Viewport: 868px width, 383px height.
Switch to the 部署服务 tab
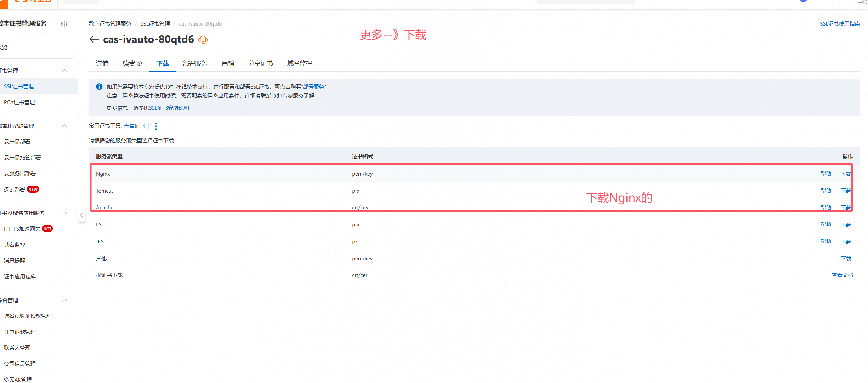click(x=195, y=63)
